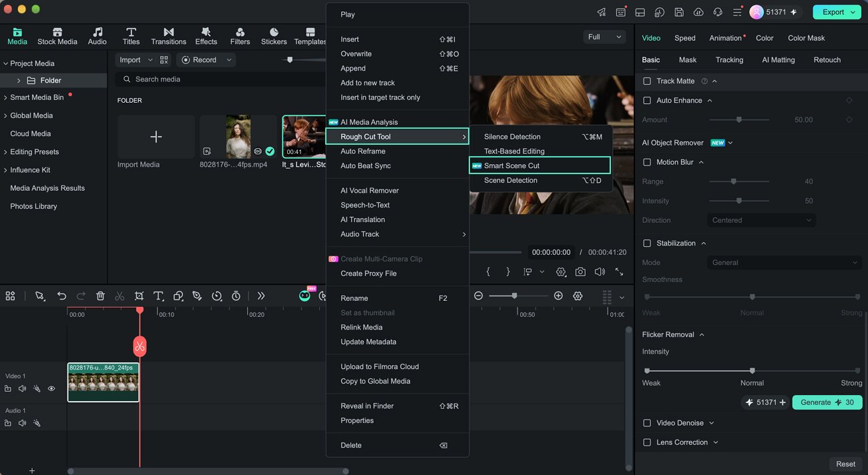Show more timeline tools via double arrow
The height and width of the screenshot is (475, 868).
[x=261, y=296]
